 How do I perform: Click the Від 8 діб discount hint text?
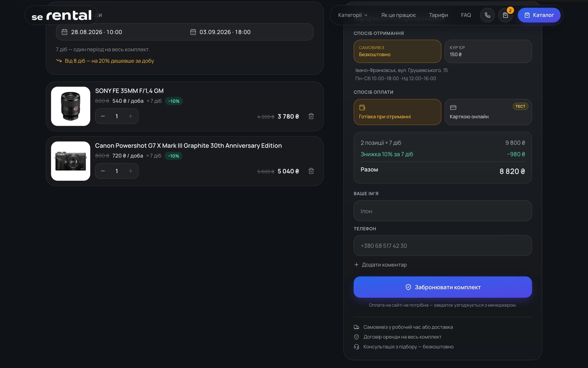click(109, 61)
